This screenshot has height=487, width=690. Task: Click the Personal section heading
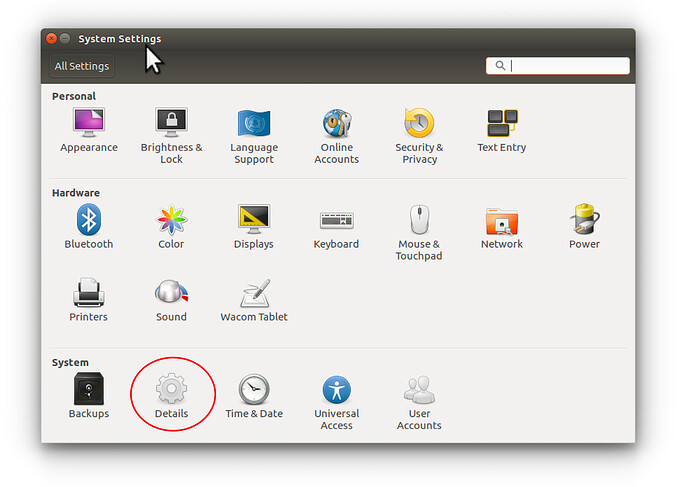tap(73, 96)
